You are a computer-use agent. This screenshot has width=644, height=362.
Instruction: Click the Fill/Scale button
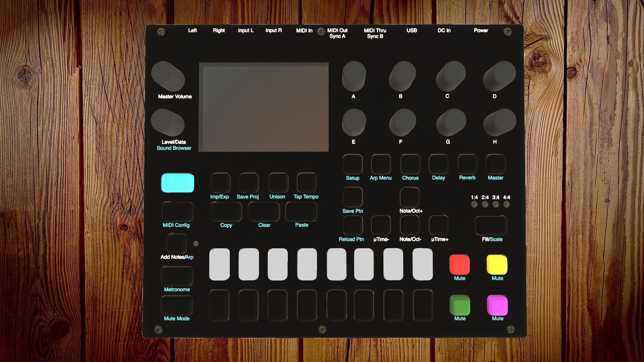(x=491, y=226)
